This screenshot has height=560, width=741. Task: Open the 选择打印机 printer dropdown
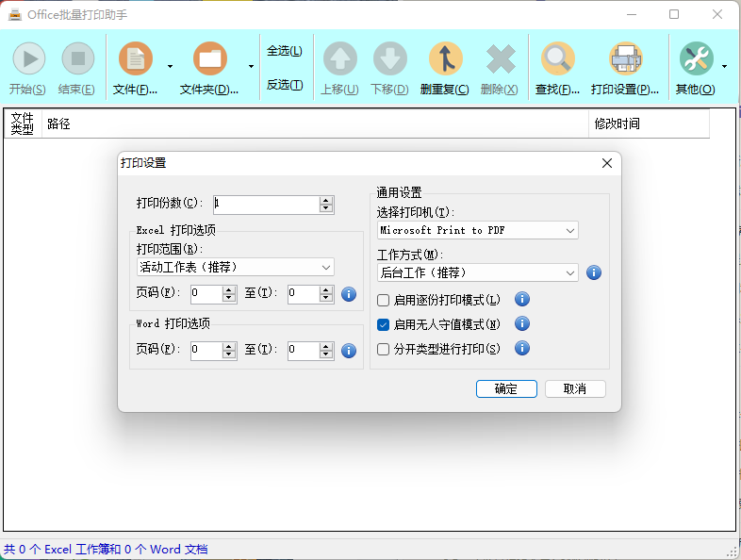coord(477,230)
